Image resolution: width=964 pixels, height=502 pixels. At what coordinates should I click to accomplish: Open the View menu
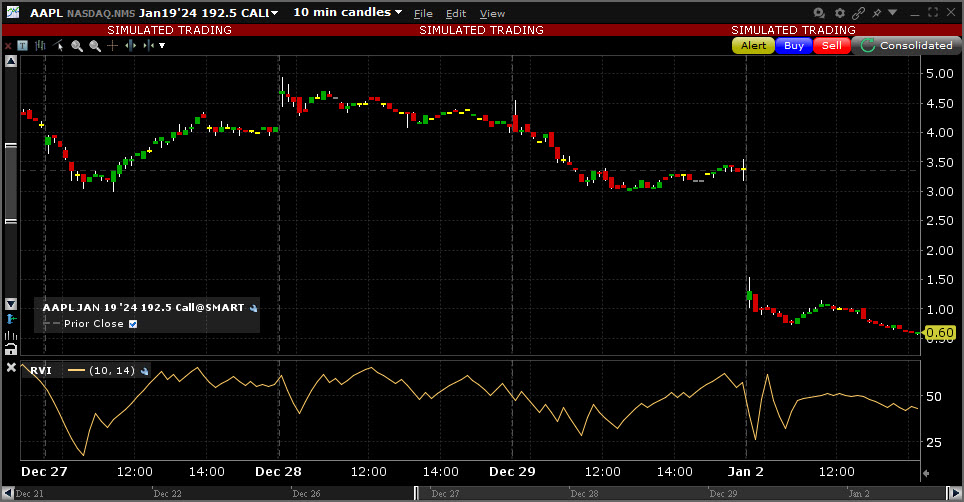[492, 14]
